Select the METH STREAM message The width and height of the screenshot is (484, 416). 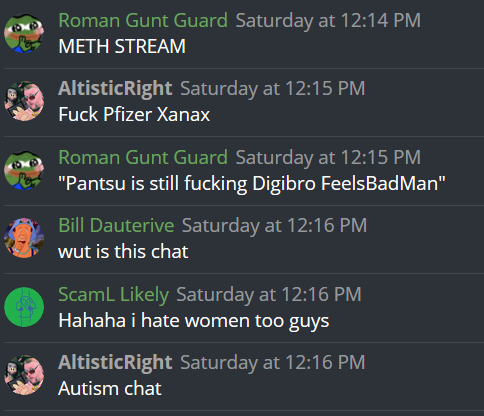coord(122,46)
